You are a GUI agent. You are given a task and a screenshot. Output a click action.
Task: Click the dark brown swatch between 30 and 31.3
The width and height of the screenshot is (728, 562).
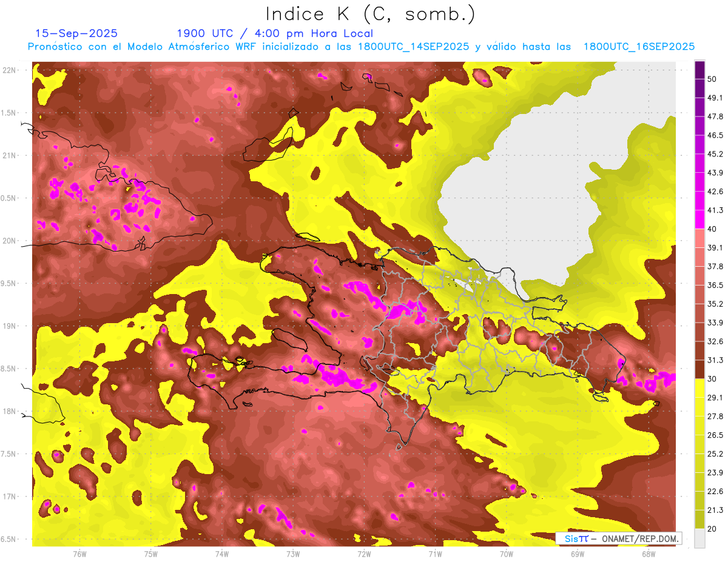[699, 369]
